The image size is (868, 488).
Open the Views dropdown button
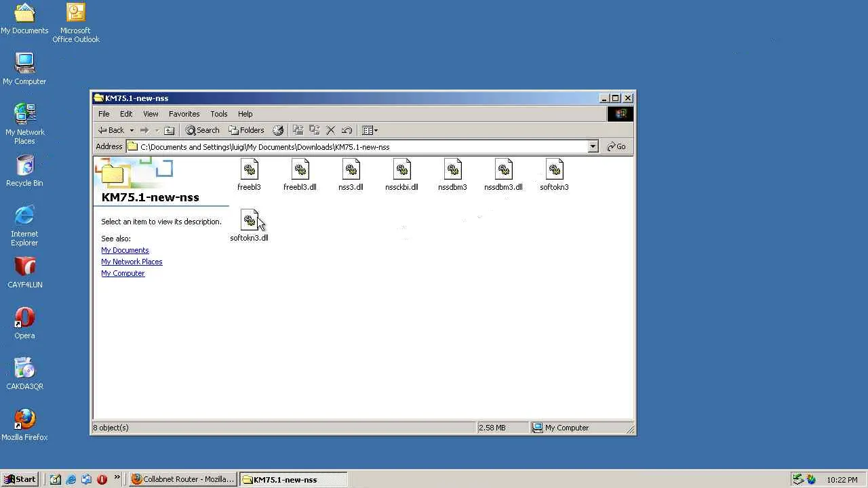pos(370,130)
